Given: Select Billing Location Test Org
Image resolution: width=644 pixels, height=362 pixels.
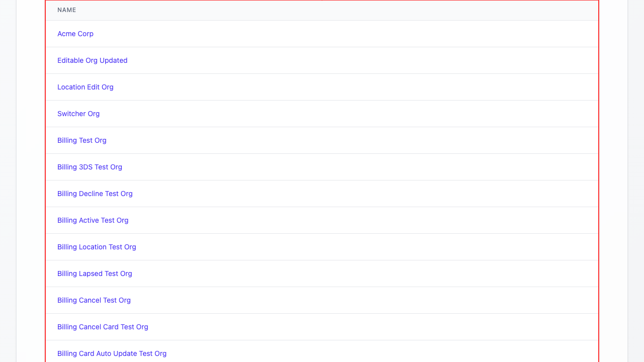Looking at the screenshot, I should tap(97, 247).
